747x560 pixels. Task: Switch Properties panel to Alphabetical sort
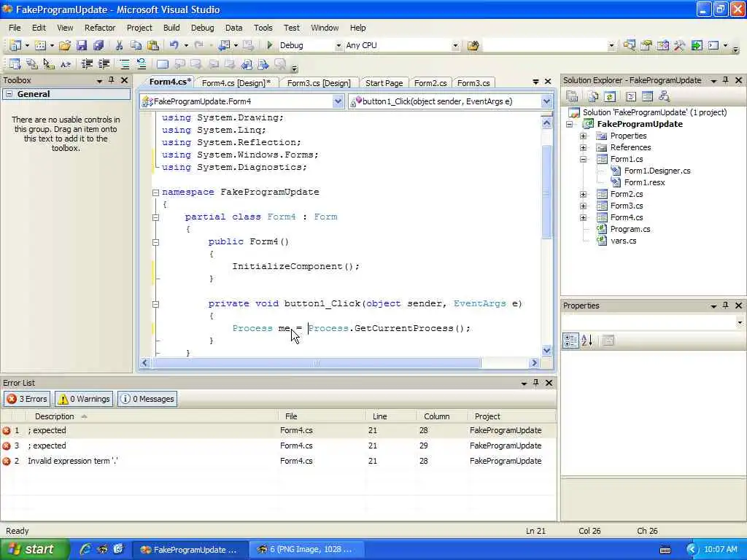(587, 340)
